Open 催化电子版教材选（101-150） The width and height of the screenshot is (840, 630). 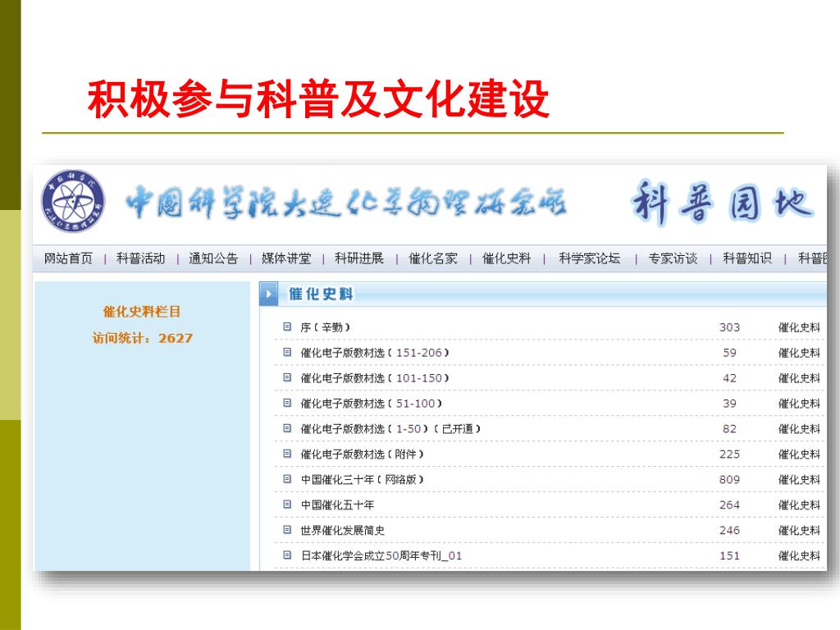[375, 377]
